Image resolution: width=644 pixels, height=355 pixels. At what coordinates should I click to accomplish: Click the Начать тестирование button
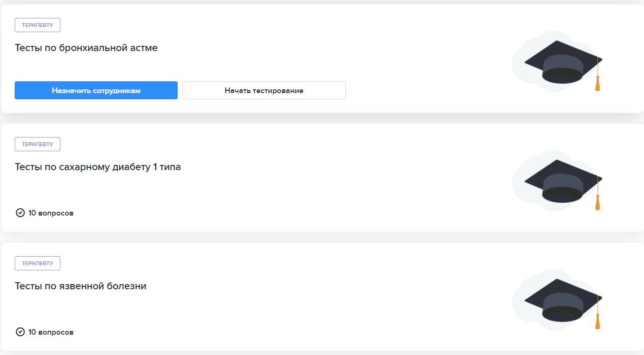[264, 90]
